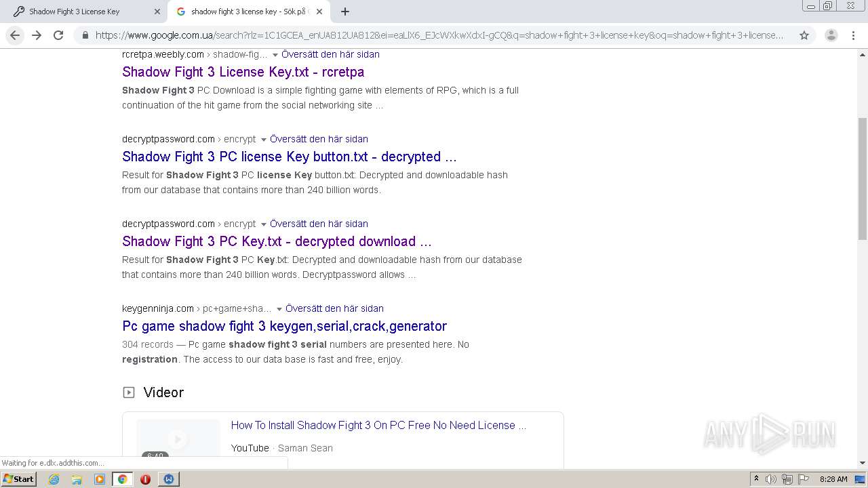
Task: Click the scrollbar up arrow
Action: (862, 54)
